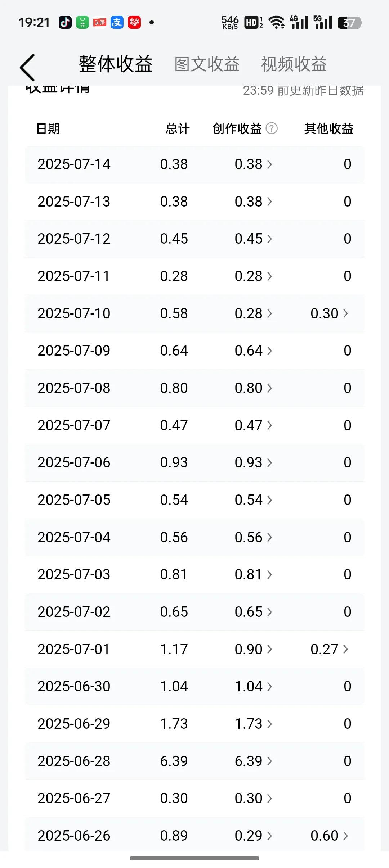Open creation earnings 0.93 for 2025-07-06
The width and height of the screenshot is (389, 868).
[x=253, y=462]
